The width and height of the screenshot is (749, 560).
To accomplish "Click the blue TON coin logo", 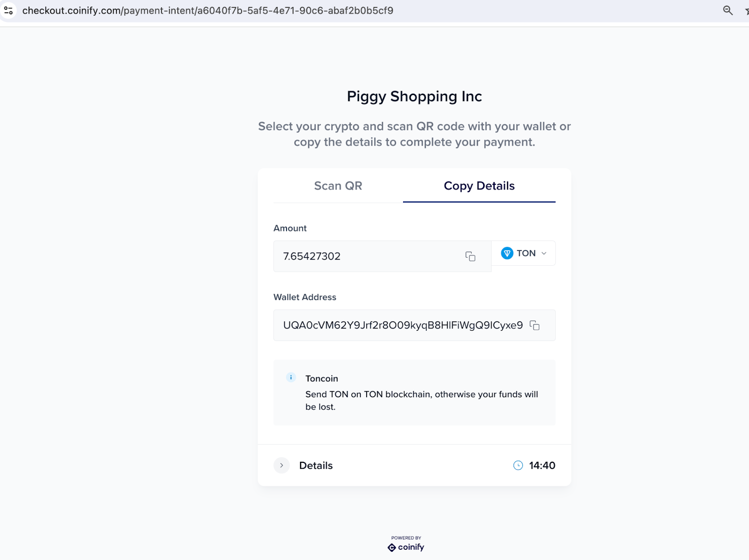I will 507,253.
